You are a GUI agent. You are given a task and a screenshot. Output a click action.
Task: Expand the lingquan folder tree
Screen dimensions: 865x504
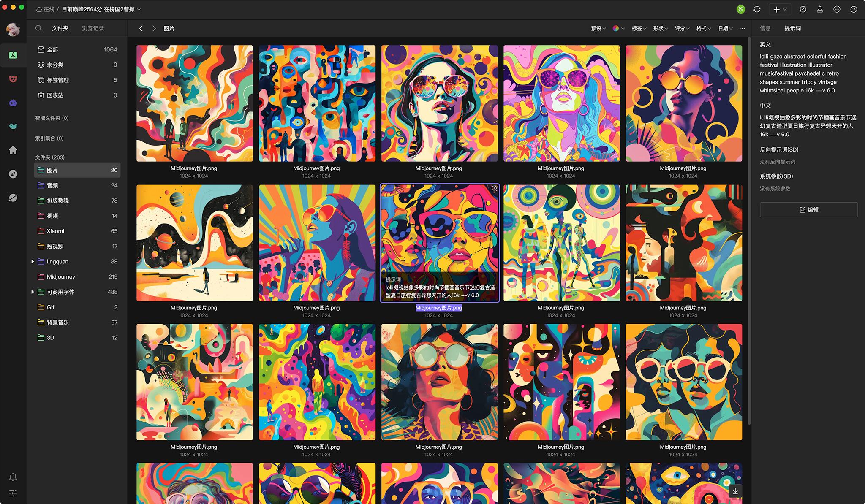(x=33, y=261)
